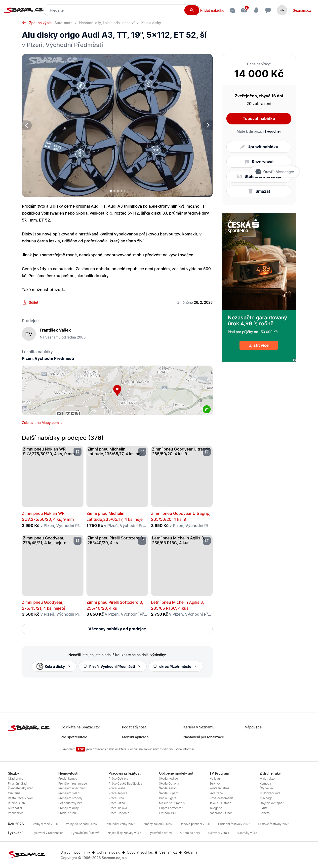Show previous photo with left arrow
This screenshot has height=868, width=318.
(x=27, y=125)
